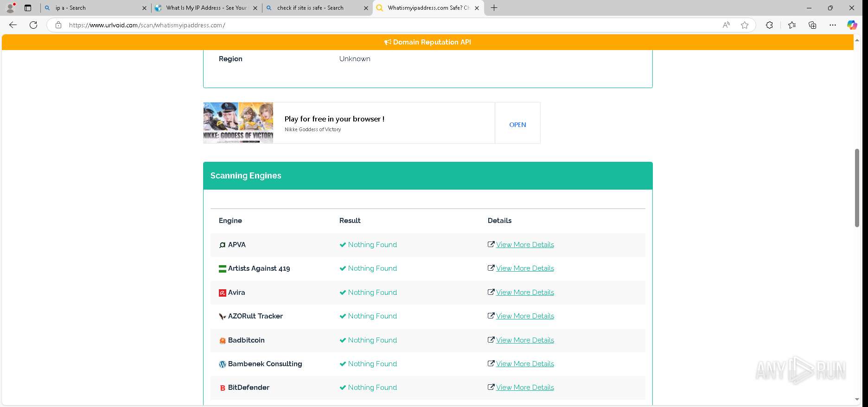Open the Collections panel
The height and width of the screenshot is (407, 868).
(812, 25)
